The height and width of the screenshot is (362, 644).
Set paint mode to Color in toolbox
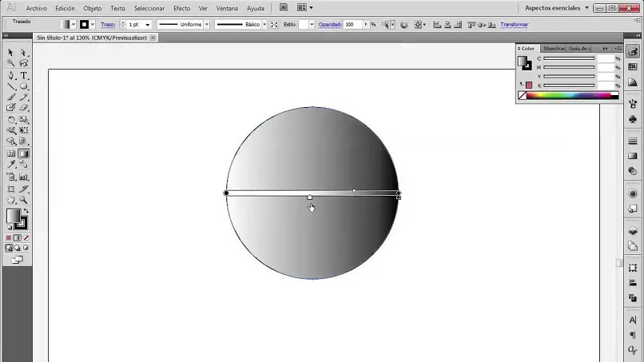[x=9, y=238]
